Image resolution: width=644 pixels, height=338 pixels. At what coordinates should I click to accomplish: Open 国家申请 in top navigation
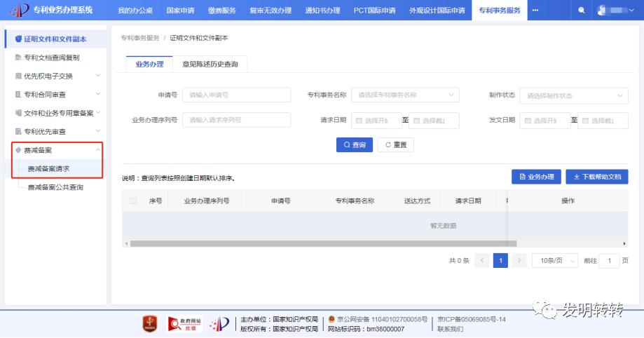coord(180,11)
